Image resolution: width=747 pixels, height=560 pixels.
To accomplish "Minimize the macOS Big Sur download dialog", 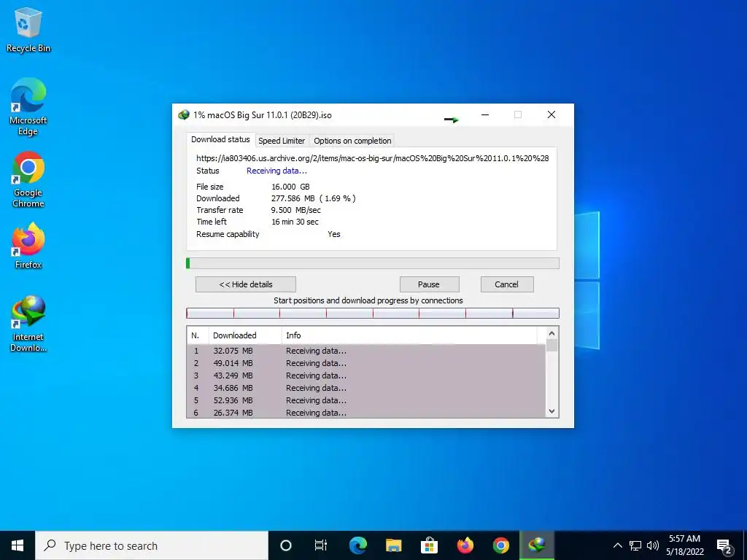I will point(485,114).
